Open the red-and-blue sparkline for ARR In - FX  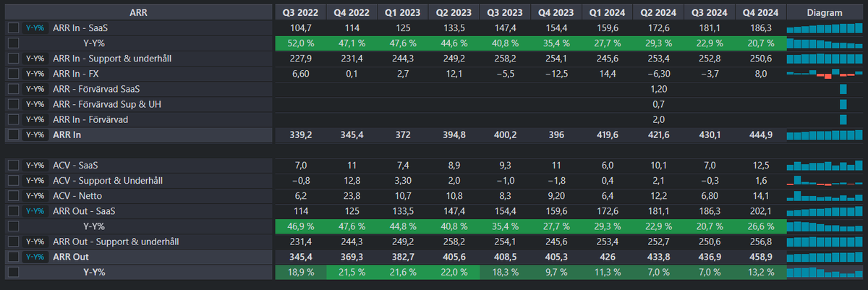(x=825, y=73)
